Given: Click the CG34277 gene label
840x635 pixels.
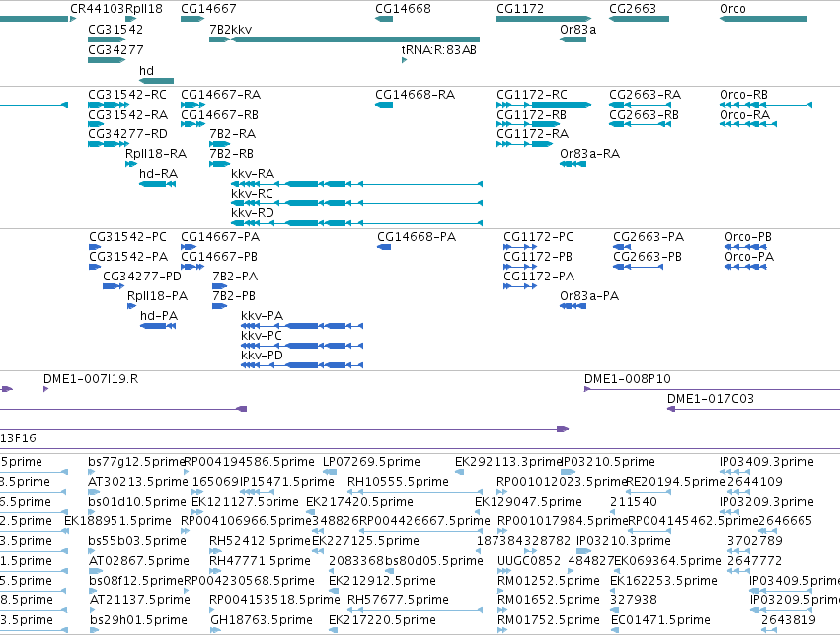Looking at the screenshot, I should [115, 49].
